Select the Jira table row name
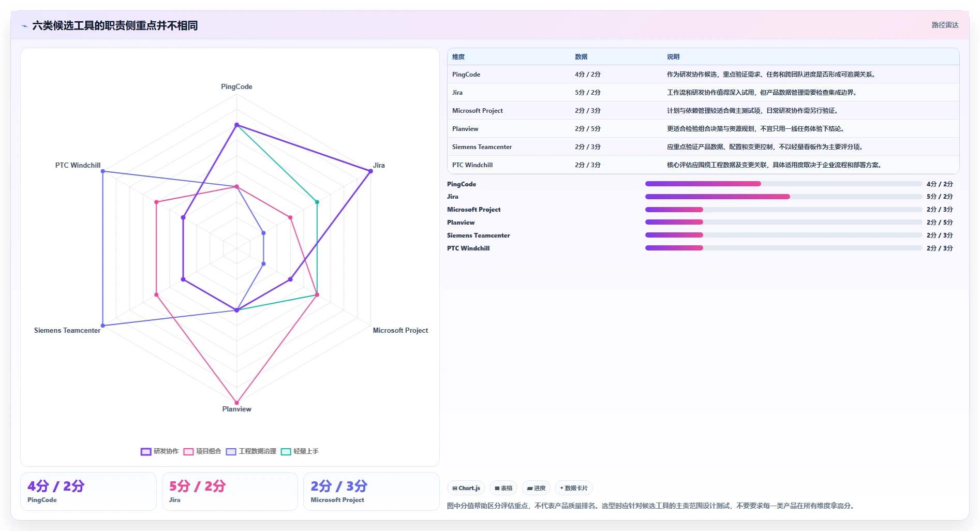Viewport: 980px width, 531px height. click(457, 93)
